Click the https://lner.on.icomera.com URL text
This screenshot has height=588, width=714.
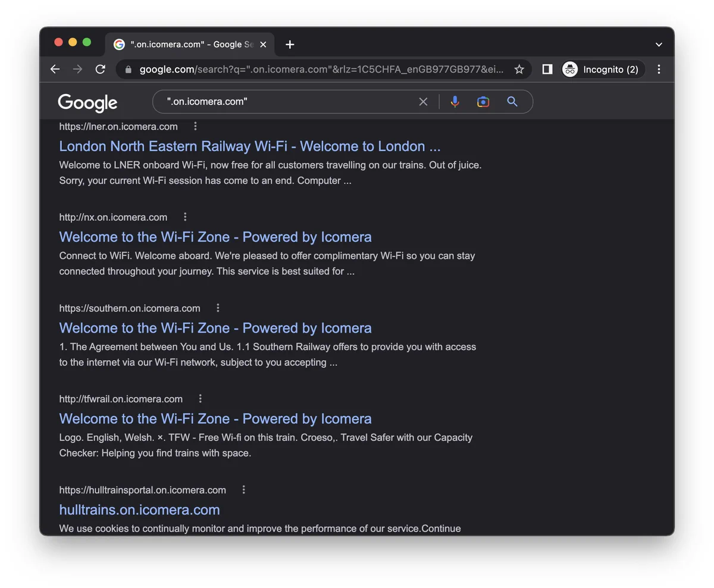(118, 126)
